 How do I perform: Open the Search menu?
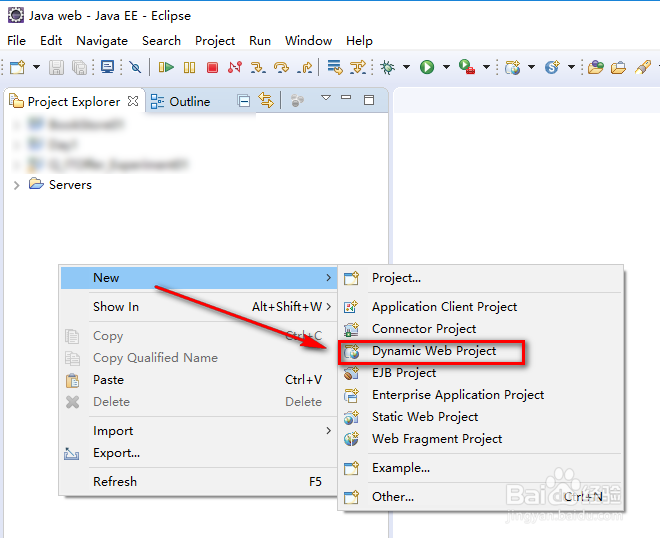(161, 41)
